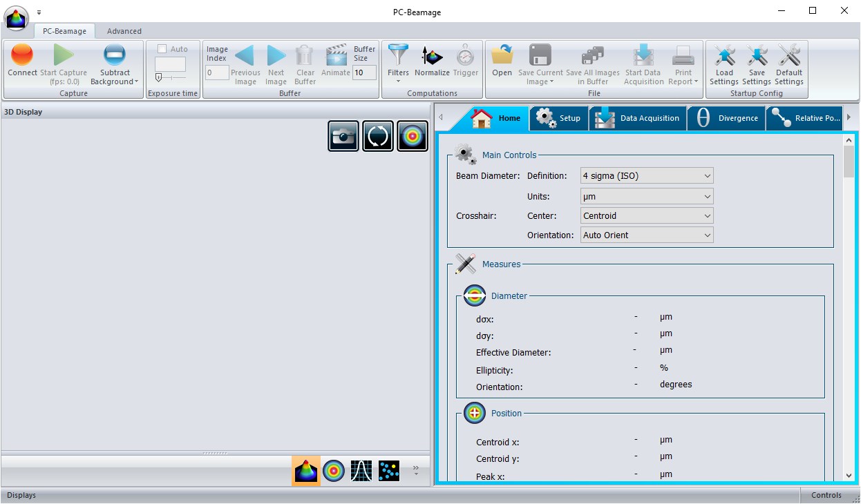Click the Open file folder icon

pyautogui.click(x=502, y=60)
